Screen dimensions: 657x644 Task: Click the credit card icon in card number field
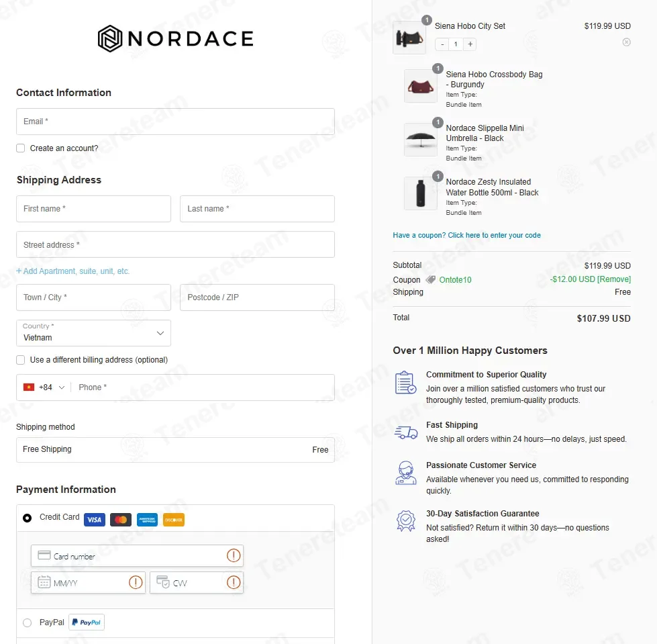tap(44, 555)
